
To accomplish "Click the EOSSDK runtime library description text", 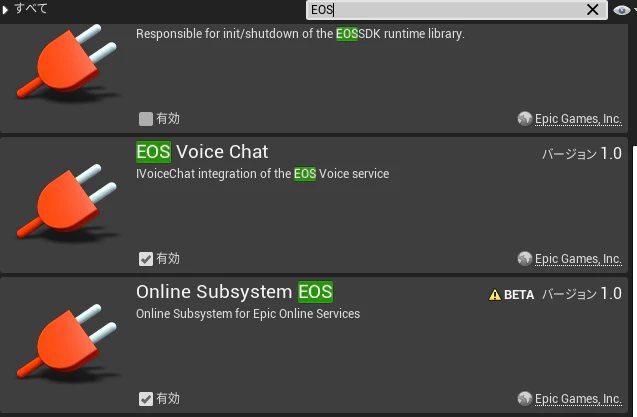I will click(300, 34).
